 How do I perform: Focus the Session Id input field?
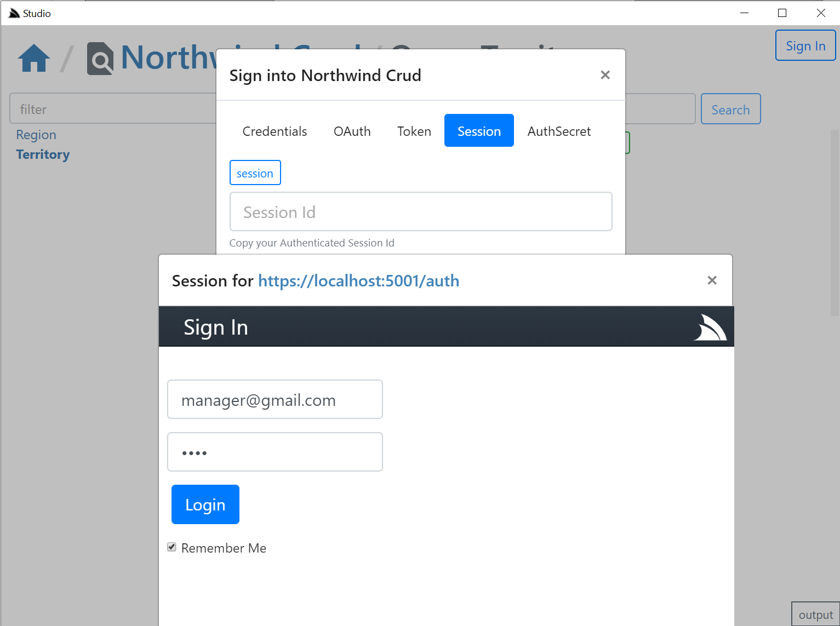[x=420, y=212]
